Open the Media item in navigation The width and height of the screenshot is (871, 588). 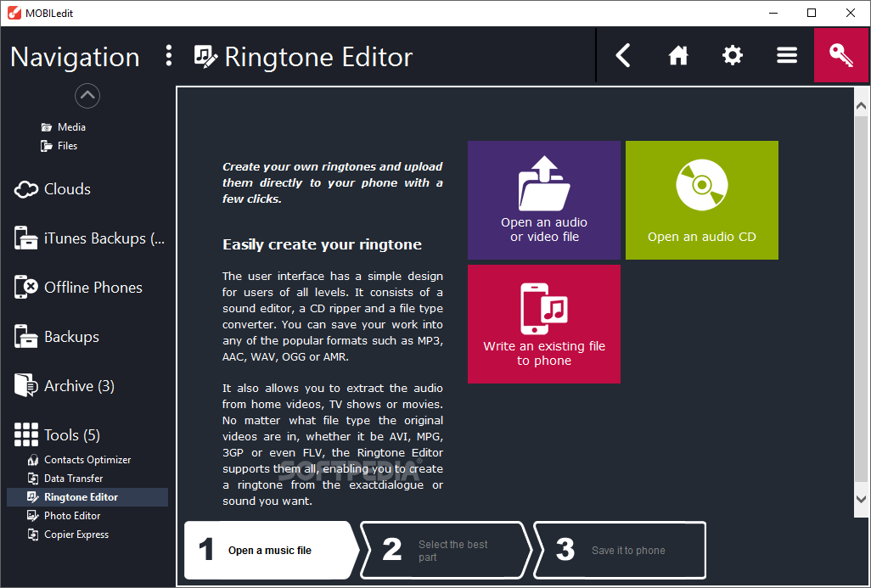71,127
